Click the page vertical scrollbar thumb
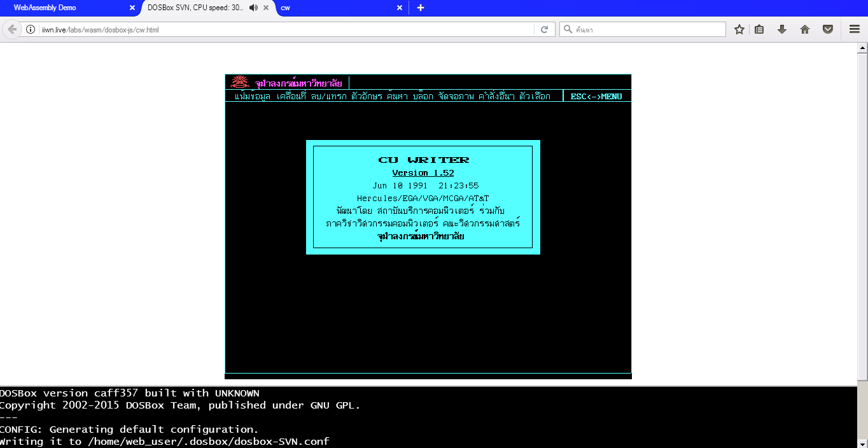The width and height of the screenshot is (868, 448). (862, 216)
